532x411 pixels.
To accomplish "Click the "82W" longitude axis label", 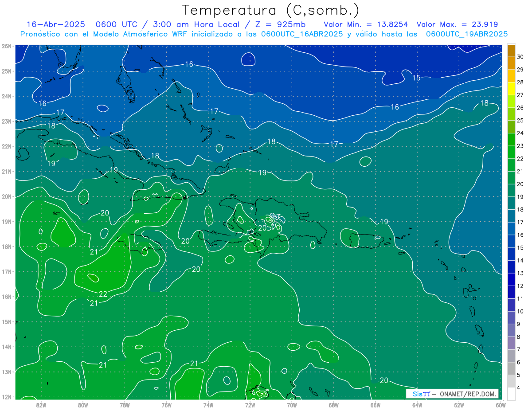I will (41, 405).
